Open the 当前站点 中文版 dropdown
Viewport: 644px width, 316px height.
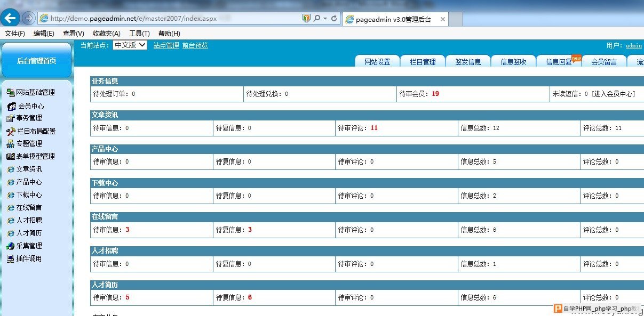[x=130, y=45]
